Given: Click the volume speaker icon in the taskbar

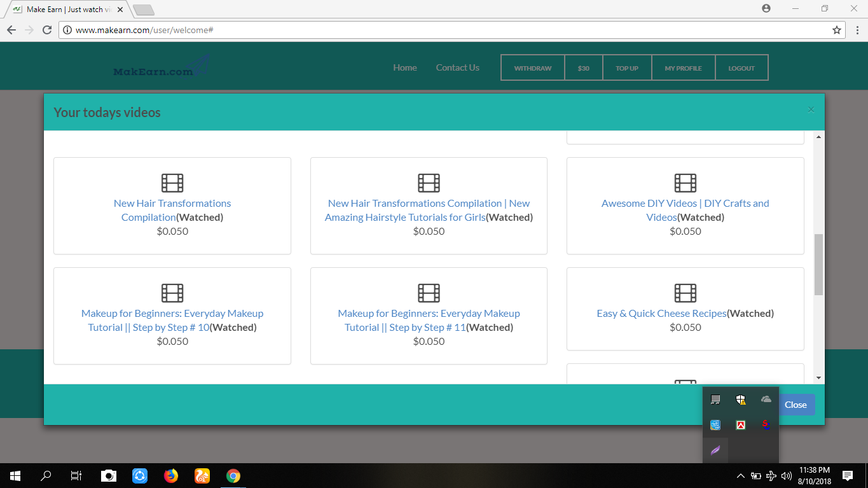Looking at the screenshot, I should coord(787,475).
